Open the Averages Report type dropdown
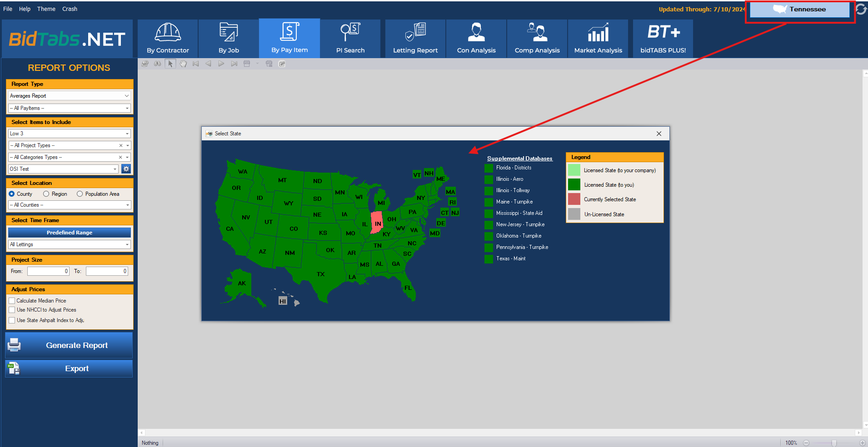Screen dimensions: 868x447 [x=70, y=96]
